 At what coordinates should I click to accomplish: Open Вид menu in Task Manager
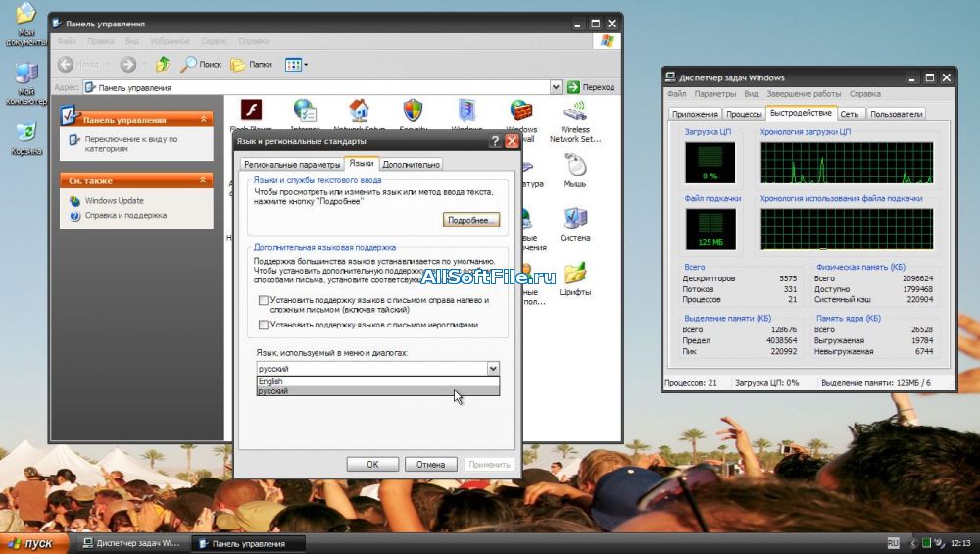tap(751, 94)
